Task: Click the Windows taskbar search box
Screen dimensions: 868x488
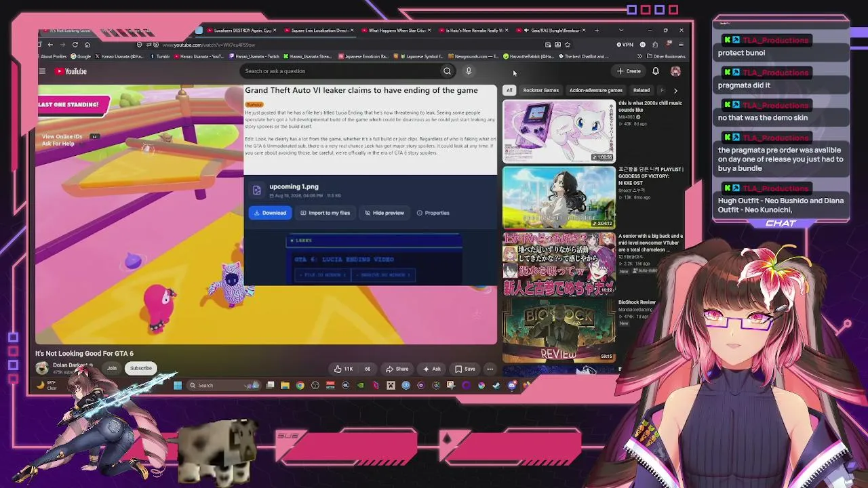Action: (x=223, y=386)
